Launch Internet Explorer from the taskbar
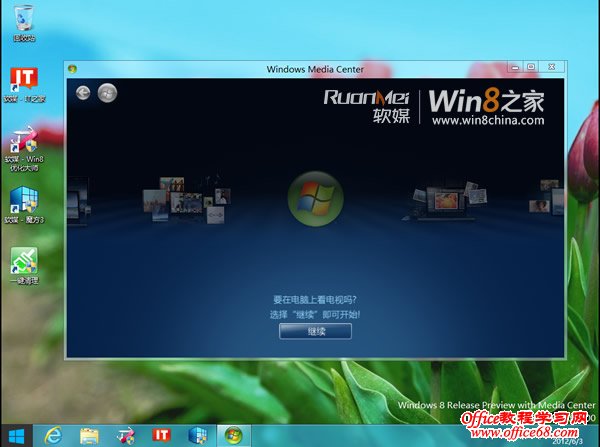This screenshot has width=600, height=447. pos(53,436)
